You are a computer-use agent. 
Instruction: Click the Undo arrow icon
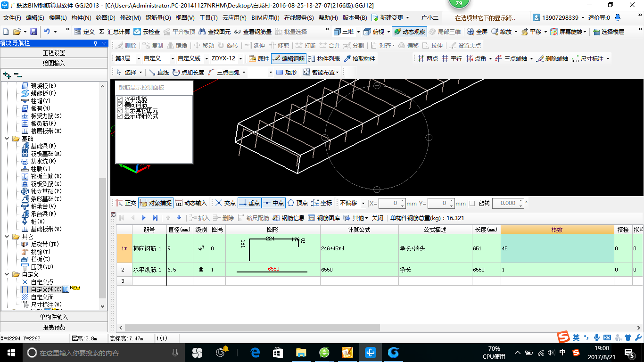pos(47,32)
